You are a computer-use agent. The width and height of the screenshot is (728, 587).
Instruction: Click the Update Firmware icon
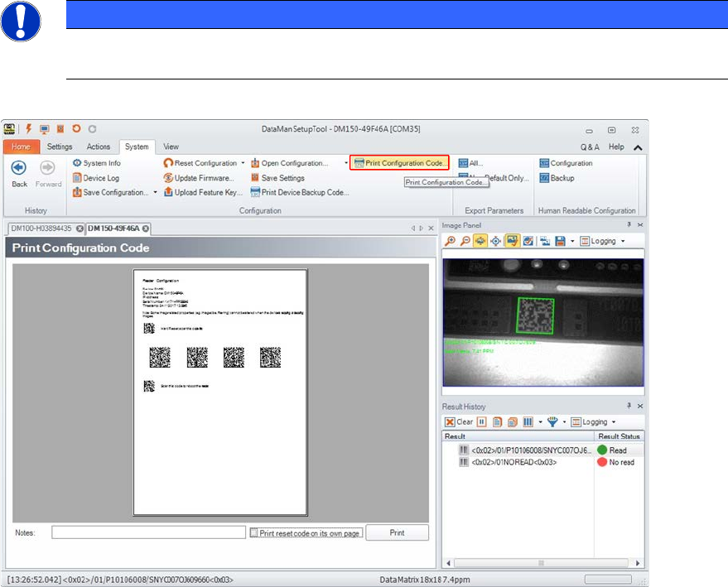[x=168, y=178]
